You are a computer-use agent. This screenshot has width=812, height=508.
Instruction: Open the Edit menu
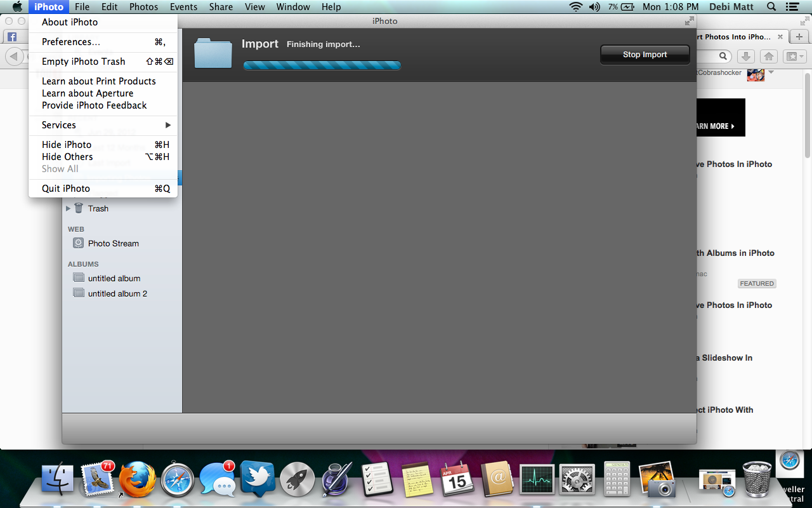click(110, 7)
